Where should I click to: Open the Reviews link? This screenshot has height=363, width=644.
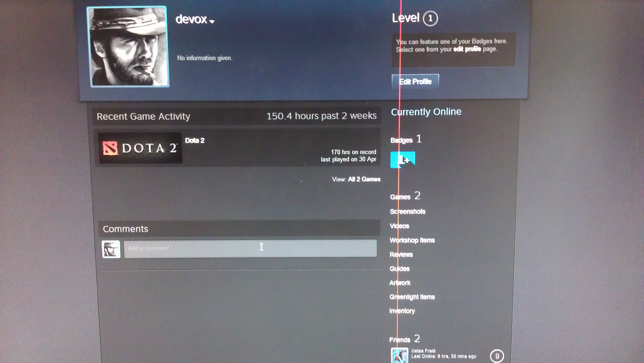click(401, 254)
